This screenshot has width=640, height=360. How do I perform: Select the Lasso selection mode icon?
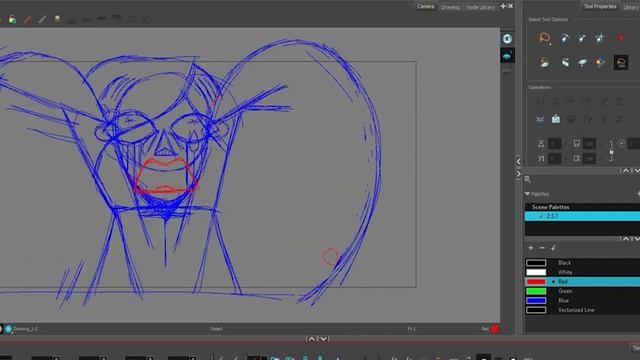pos(544,38)
